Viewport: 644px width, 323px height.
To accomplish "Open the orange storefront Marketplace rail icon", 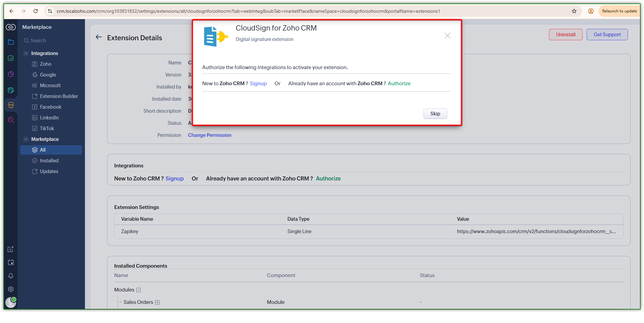I will click(11, 105).
